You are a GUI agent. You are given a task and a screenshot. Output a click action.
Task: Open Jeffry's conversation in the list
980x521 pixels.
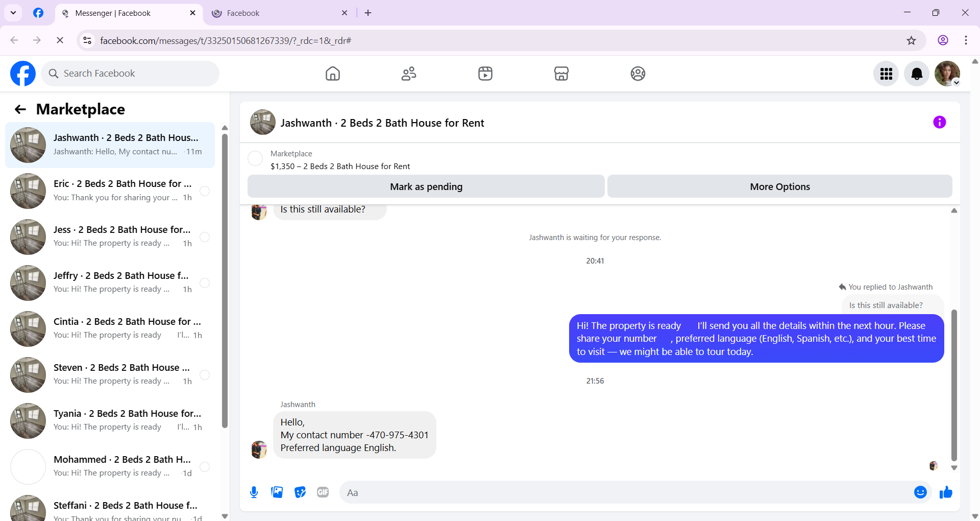click(110, 283)
